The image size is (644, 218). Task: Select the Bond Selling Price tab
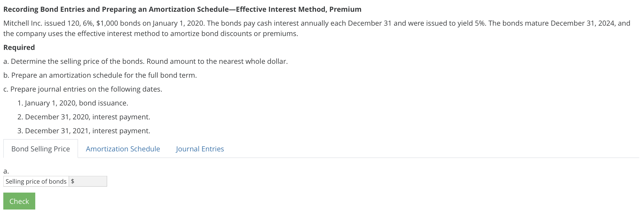point(40,149)
